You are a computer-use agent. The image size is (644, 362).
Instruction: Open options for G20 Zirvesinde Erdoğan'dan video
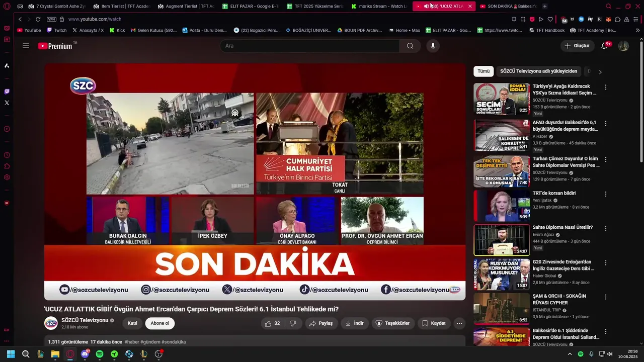[606, 263]
